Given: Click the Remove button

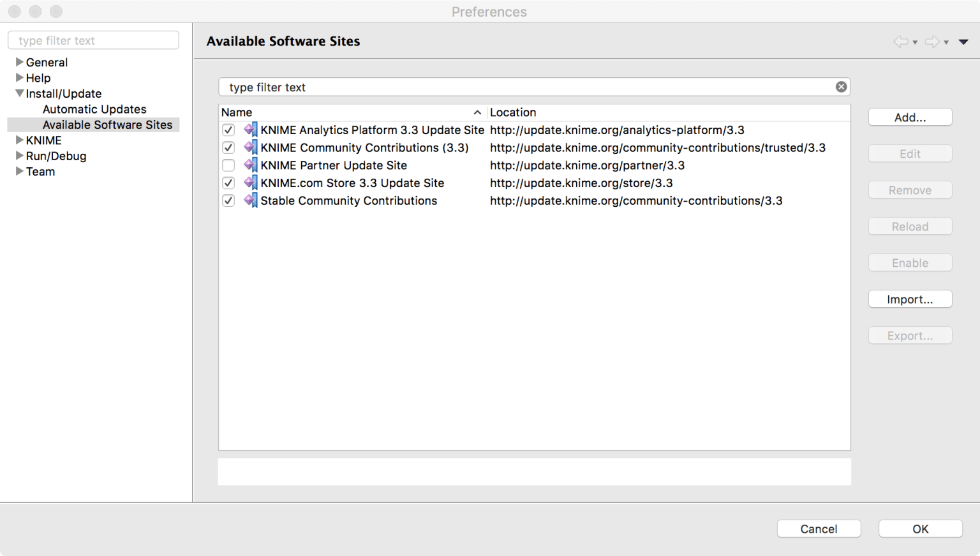Looking at the screenshot, I should (910, 190).
